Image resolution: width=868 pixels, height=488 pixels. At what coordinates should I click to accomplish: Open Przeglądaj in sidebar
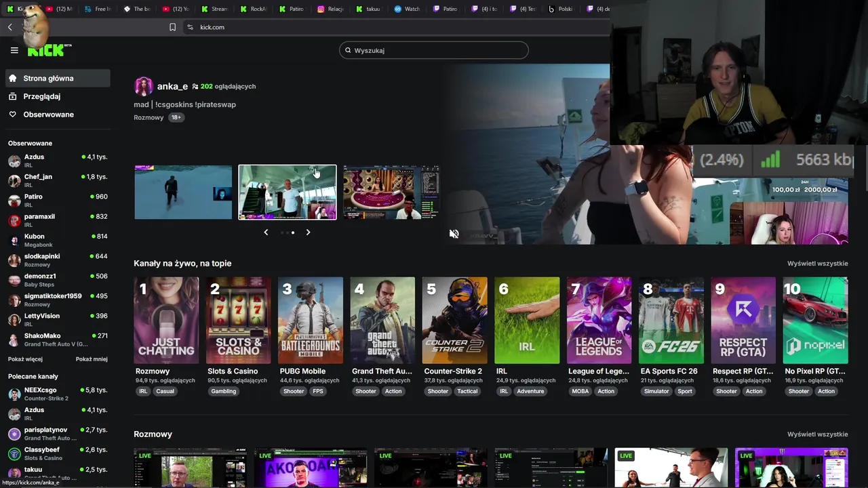point(58,96)
